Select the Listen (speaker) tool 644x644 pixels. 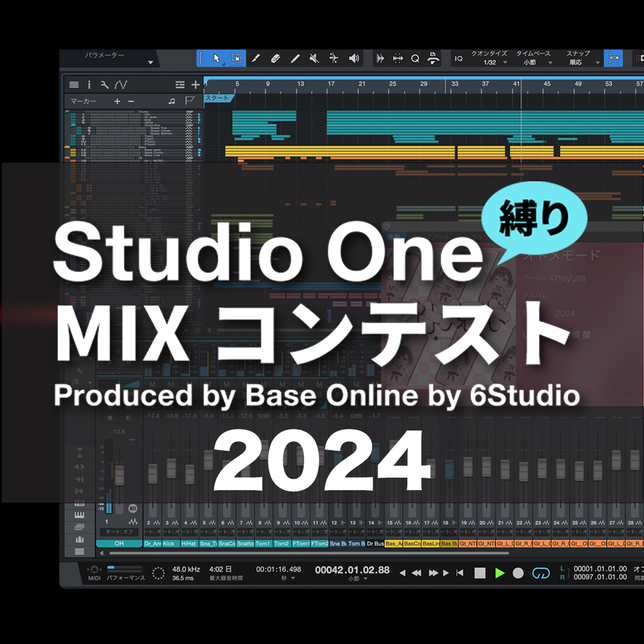(354, 58)
